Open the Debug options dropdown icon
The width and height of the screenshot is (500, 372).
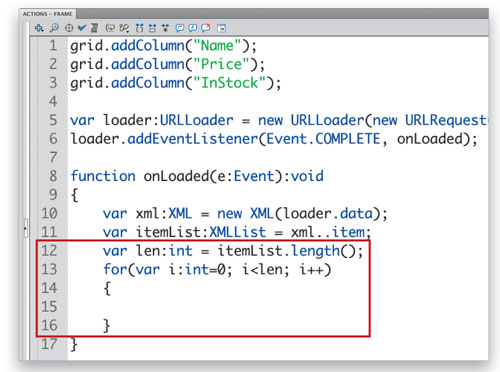(x=124, y=28)
